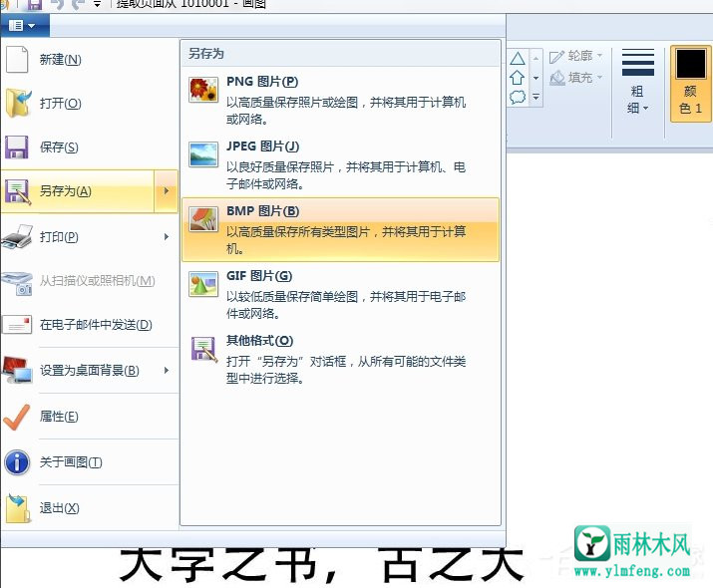This screenshot has height=588, width=713.
Task: Click the JPEG landscape thumbnail icon
Action: click(203, 154)
